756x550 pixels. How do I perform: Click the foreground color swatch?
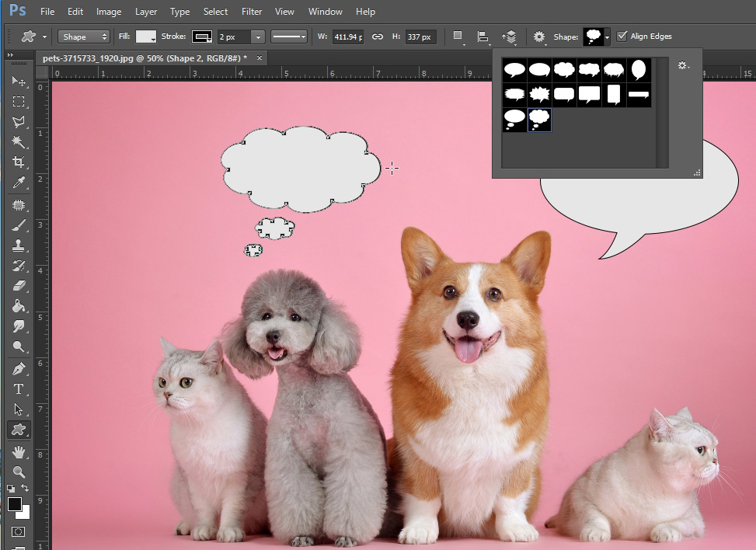click(14, 504)
